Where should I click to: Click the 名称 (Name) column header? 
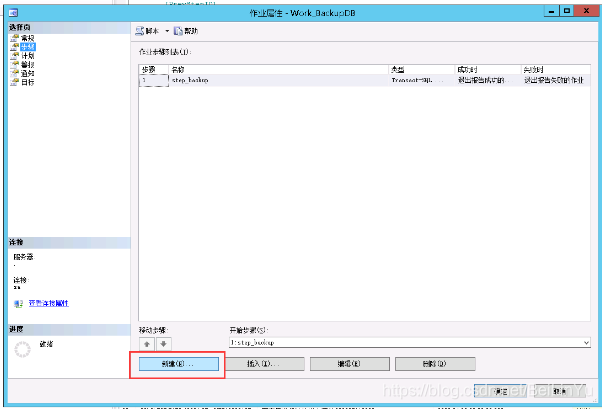[x=278, y=70]
